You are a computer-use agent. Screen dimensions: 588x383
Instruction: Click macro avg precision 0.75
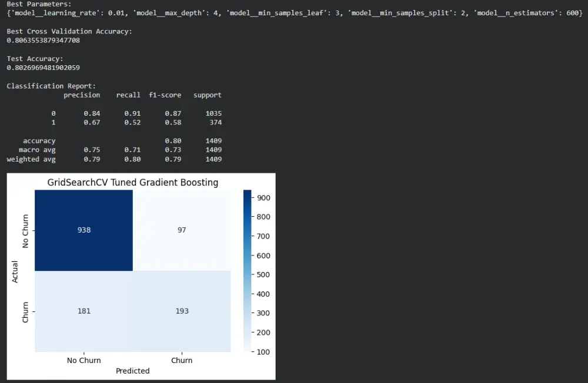click(92, 150)
